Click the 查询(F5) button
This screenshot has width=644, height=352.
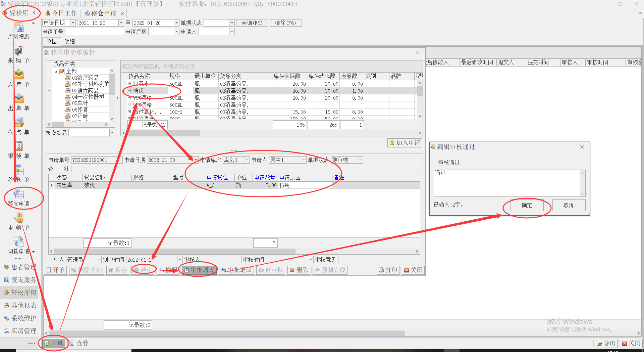(252, 23)
